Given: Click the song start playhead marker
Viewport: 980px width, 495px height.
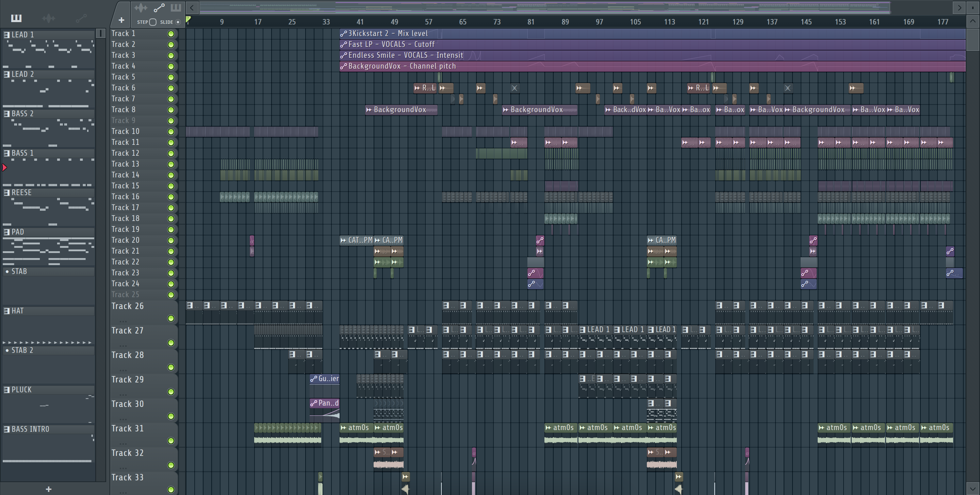Looking at the screenshot, I should (188, 20).
